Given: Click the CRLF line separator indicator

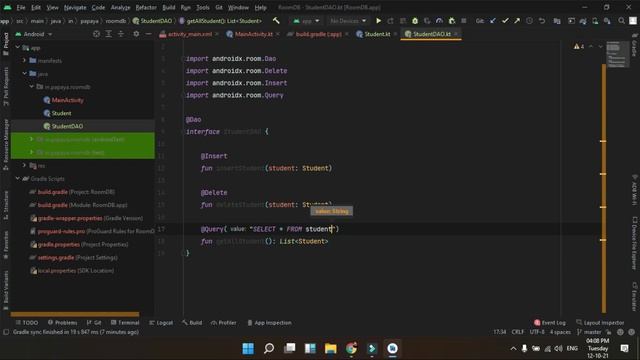Looking at the screenshot, I should [x=518, y=332].
